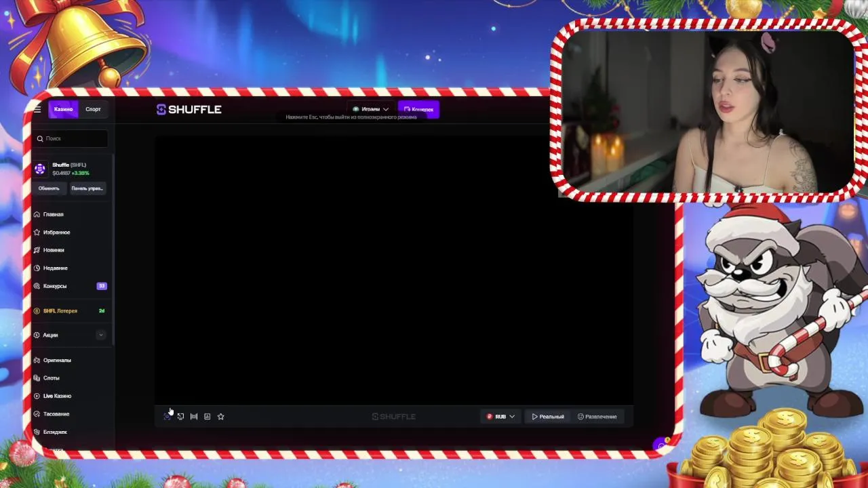Click the home icon beside Главная
The image size is (868, 488).
point(37,214)
